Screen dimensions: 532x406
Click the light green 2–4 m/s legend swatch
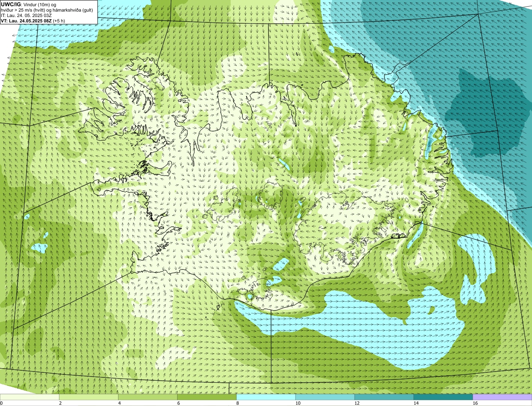tap(89, 397)
